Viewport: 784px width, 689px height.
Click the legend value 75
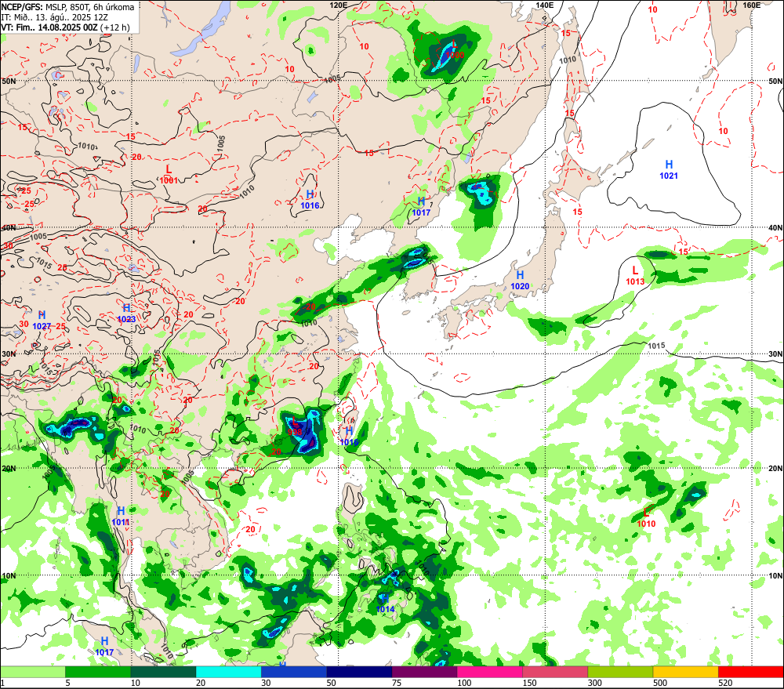(397, 683)
